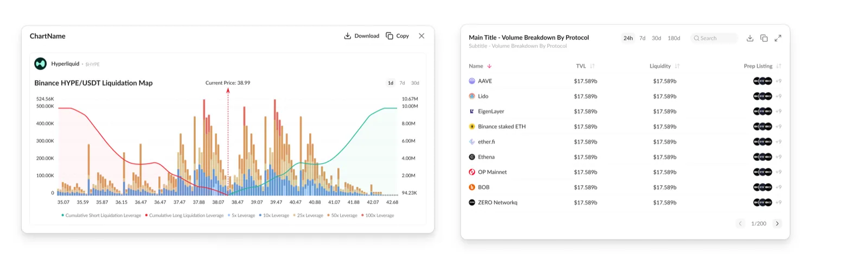Focus the Search field in protocol table
Viewport: 868px width, 264px height.
(714, 38)
